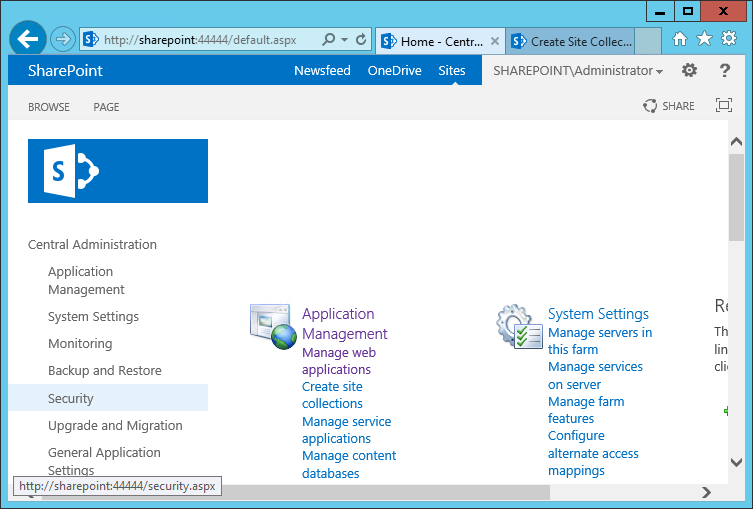Open OneDrive in the top bar
The image size is (753, 509).
pos(394,71)
